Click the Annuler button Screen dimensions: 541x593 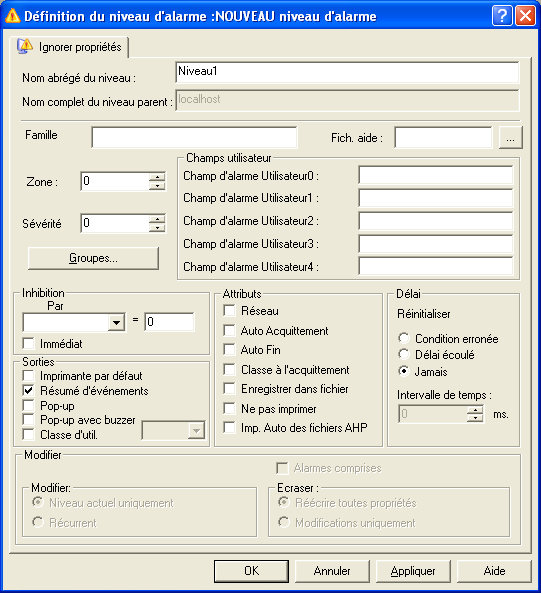tap(332, 571)
